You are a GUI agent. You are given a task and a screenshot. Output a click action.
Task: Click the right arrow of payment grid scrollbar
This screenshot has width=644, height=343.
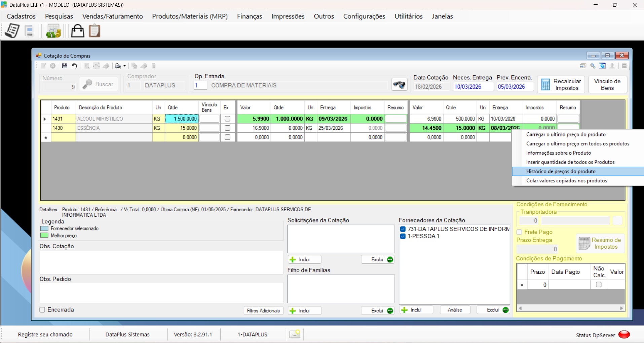(x=621, y=308)
